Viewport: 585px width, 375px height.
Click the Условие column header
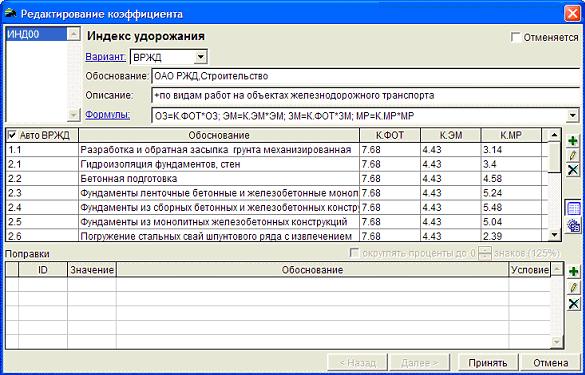530,270
